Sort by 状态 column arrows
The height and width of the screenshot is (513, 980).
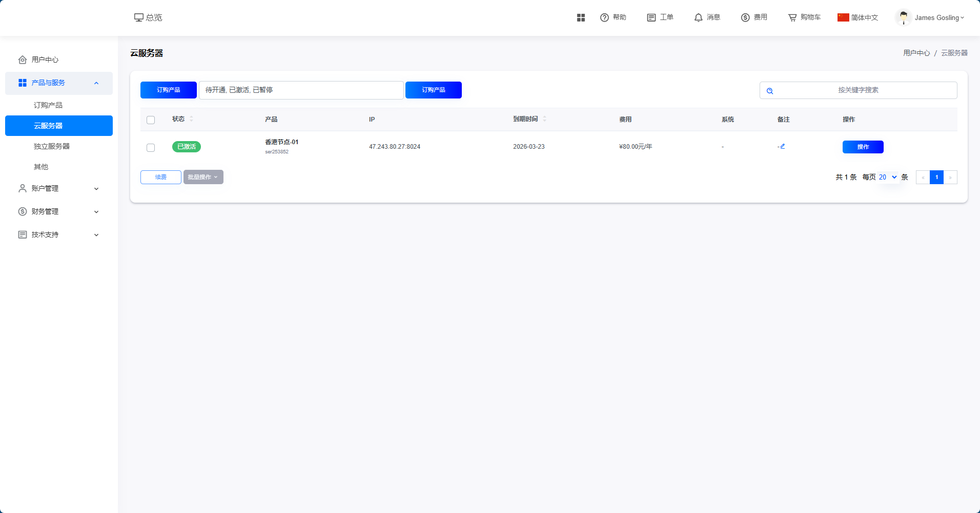[191, 119]
